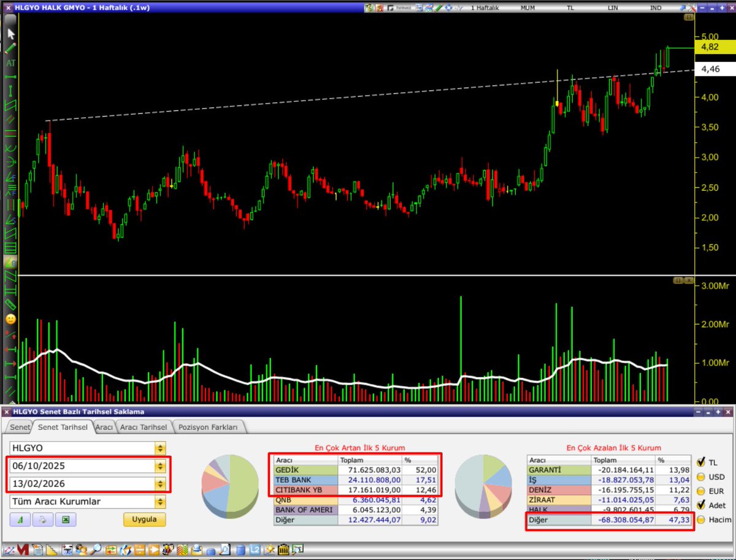Viewport: 736px width, 560px height.
Task: Switch to the Senet Tarihsel tab
Action: click(62, 427)
